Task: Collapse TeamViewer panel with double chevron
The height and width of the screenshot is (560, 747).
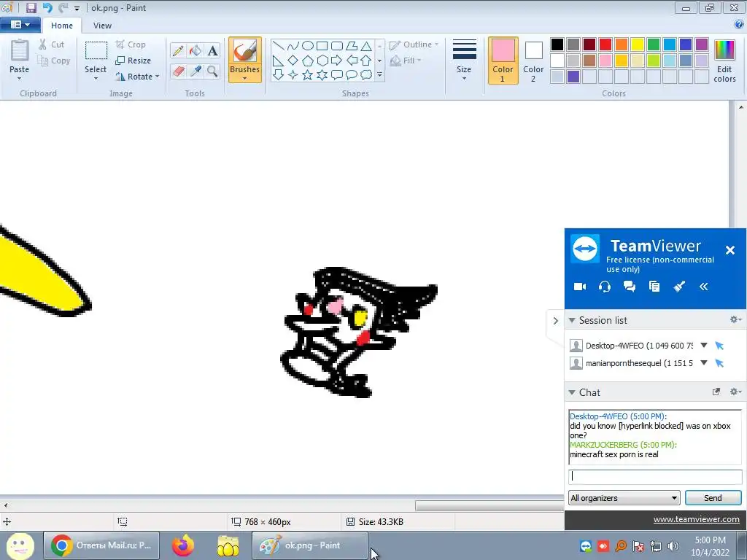Action: (x=704, y=286)
